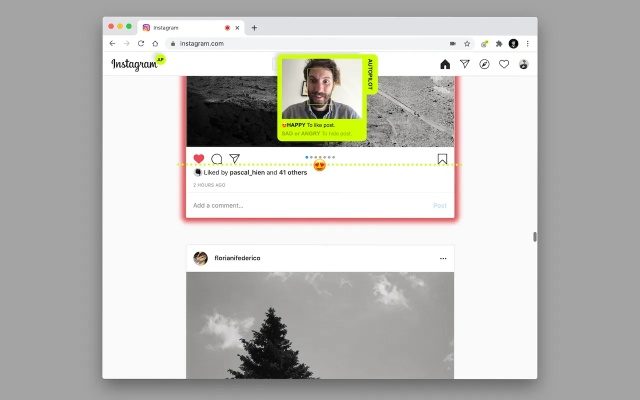The height and width of the screenshot is (400, 640).
Task: Click the Post comment button
Action: [439, 205]
